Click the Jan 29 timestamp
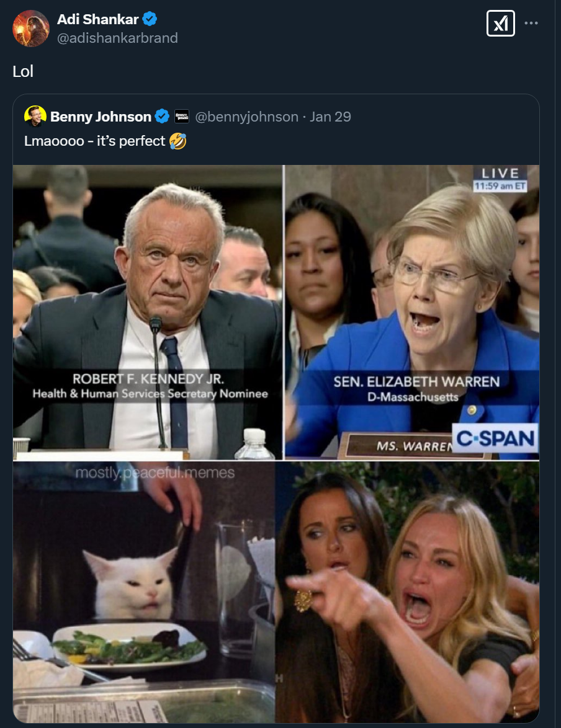 tap(331, 117)
